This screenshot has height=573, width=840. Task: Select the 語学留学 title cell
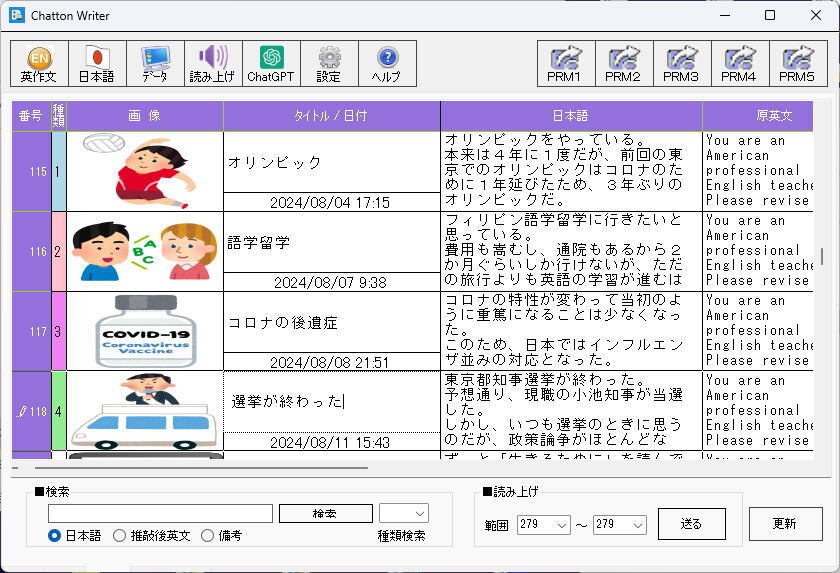pos(332,243)
